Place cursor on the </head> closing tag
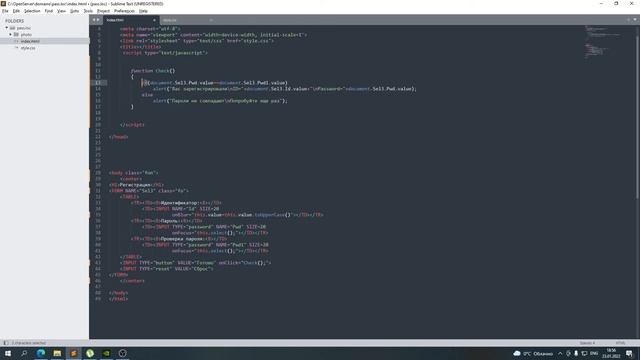This screenshot has width=640, height=360. coord(118,137)
